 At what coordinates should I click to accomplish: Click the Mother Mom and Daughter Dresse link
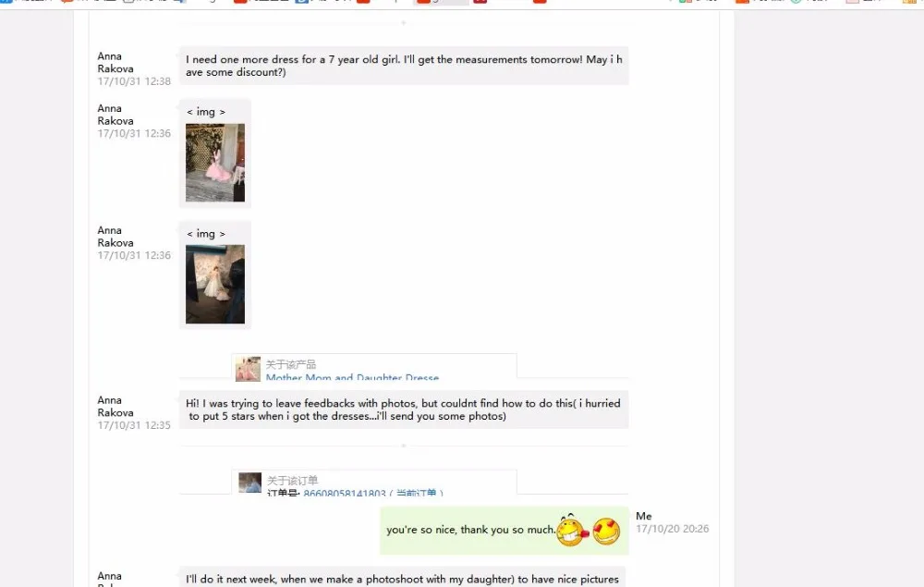pyautogui.click(x=352, y=377)
